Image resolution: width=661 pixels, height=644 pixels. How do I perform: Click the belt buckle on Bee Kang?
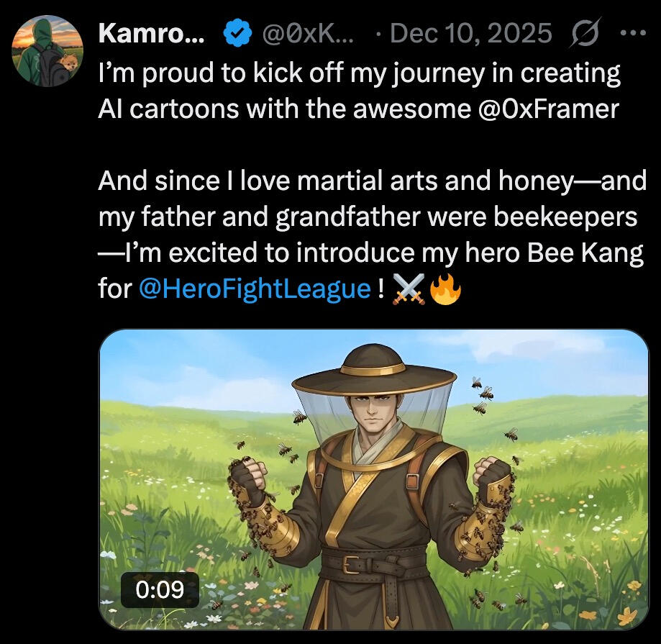pos(354,563)
